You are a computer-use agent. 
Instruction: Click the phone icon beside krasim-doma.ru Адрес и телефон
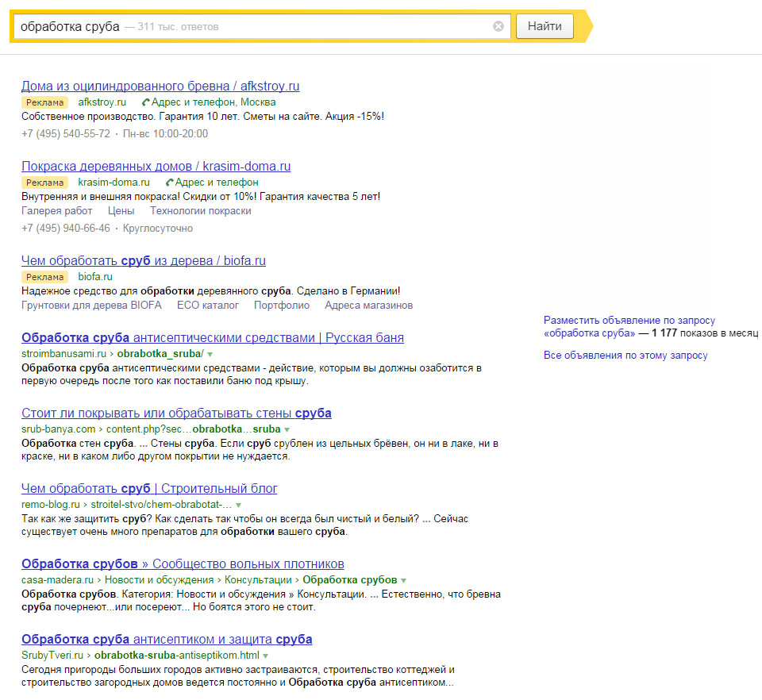point(169,183)
